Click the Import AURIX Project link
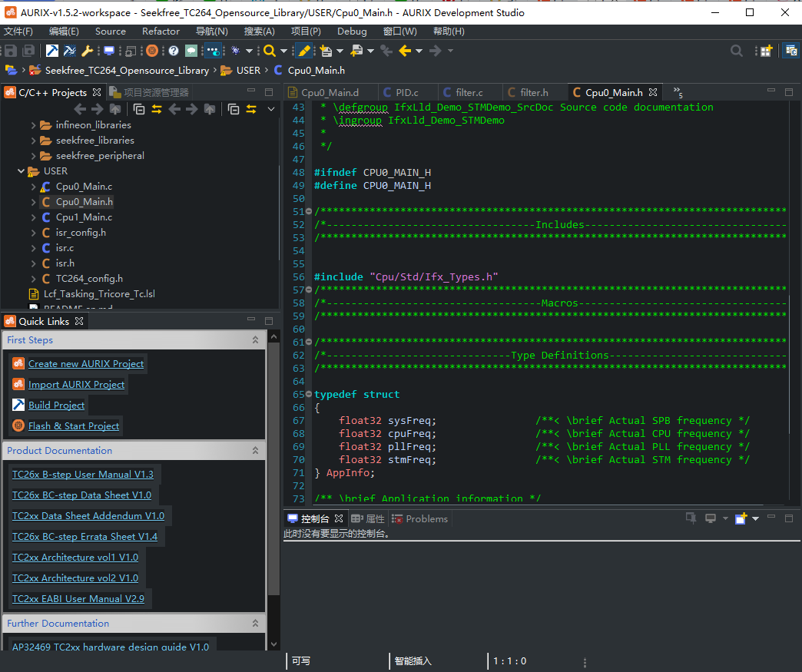 pos(77,384)
